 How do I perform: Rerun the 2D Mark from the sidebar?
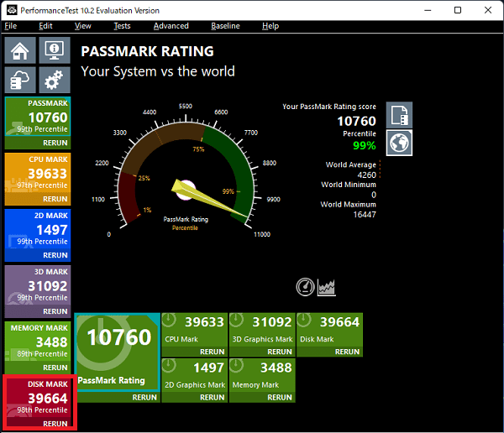click(x=55, y=255)
